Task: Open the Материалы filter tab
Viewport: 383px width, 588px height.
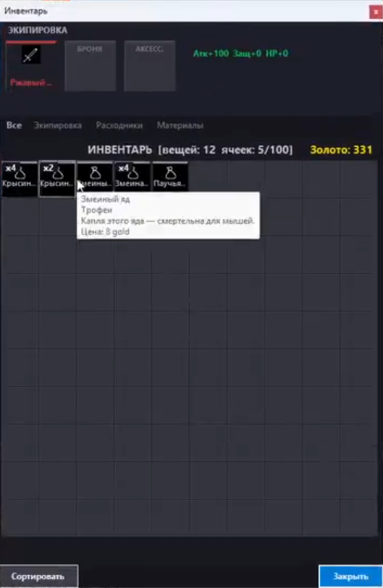Action: coord(180,125)
